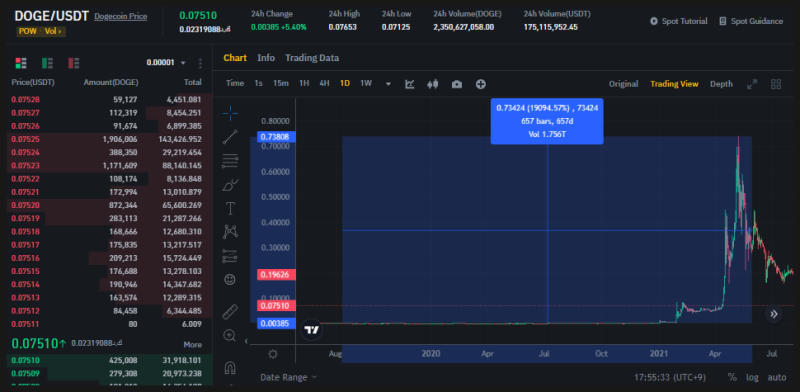Select the 4H interval
The height and width of the screenshot is (392, 800).
coord(324,83)
